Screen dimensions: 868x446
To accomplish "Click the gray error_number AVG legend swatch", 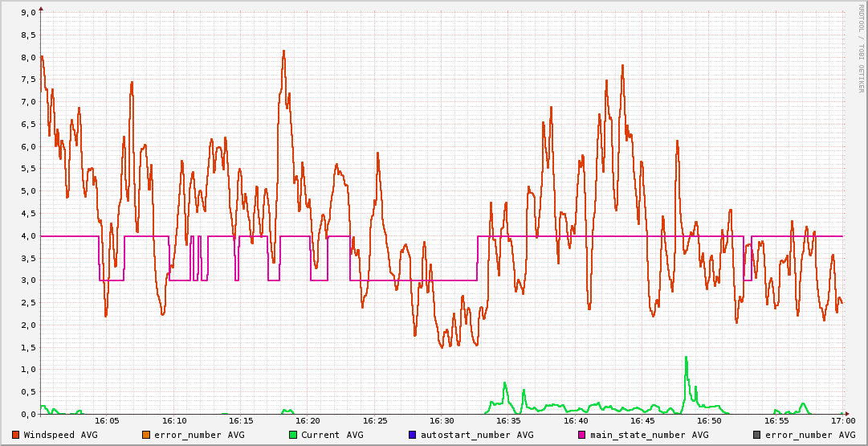I will (x=757, y=435).
